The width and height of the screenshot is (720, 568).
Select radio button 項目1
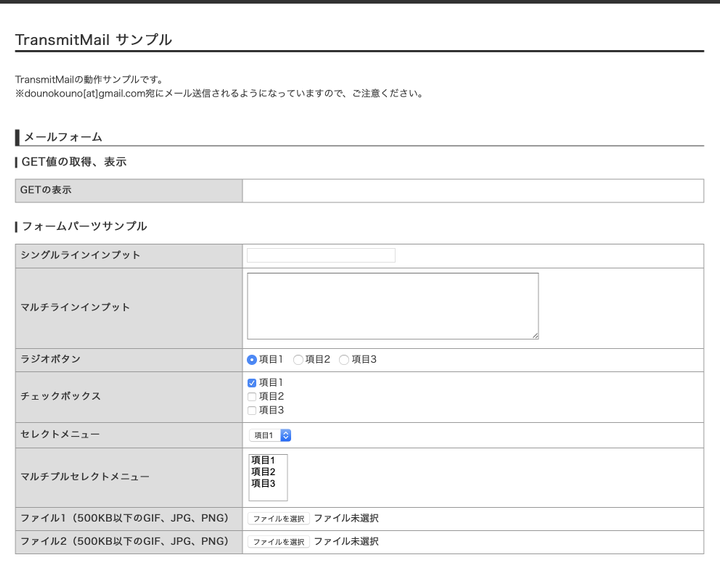252,360
